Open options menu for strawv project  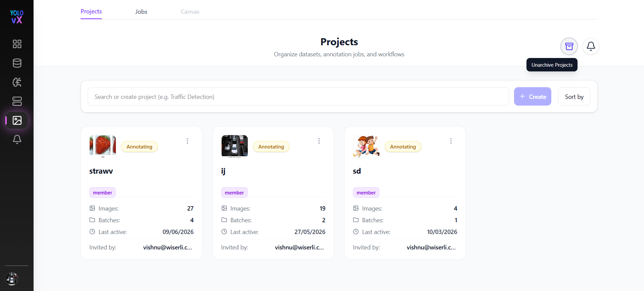[187, 141]
